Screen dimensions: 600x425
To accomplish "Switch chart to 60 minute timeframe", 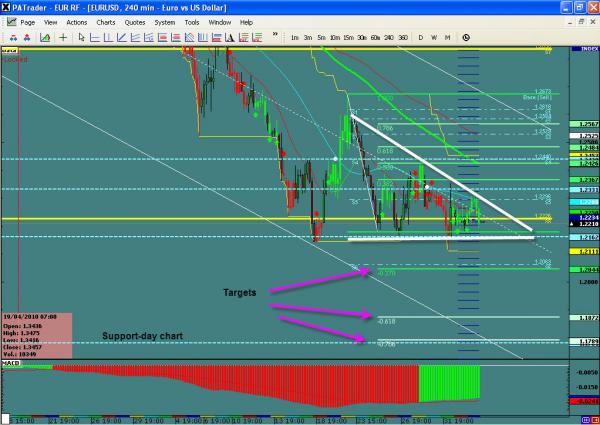I will (x=374, y=37).
